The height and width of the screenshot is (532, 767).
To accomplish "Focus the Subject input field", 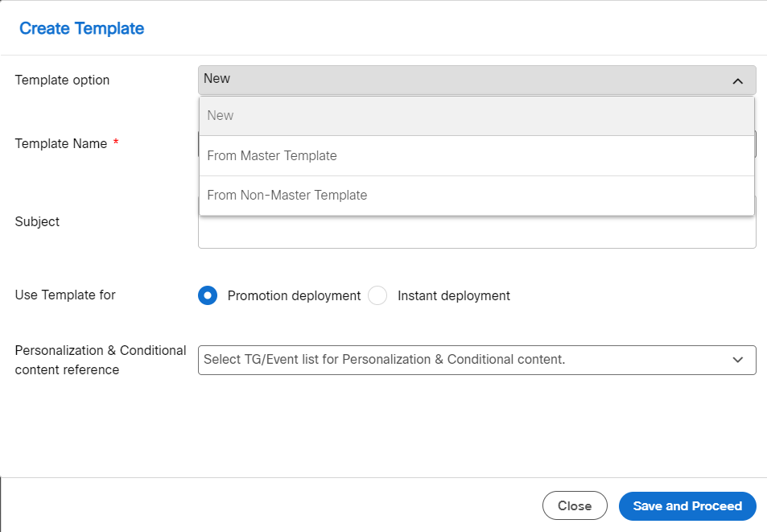I will point(476,233).
